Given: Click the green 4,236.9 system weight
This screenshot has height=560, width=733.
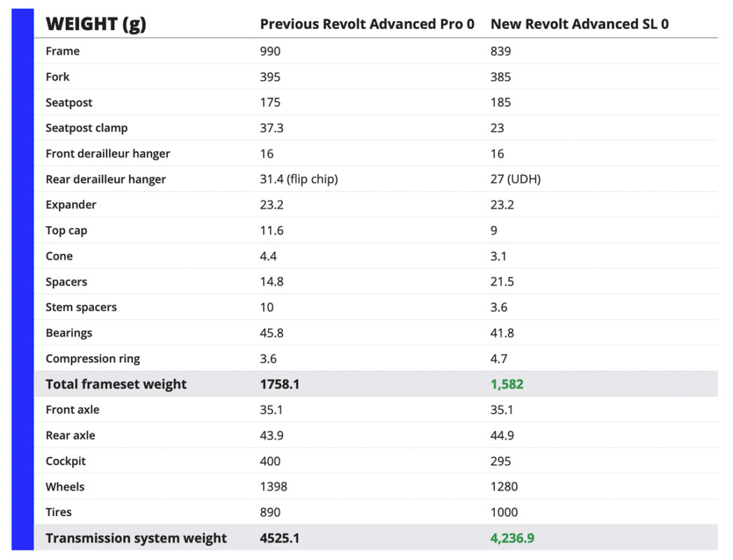Looking at the screenshot, I should point(512,538).
